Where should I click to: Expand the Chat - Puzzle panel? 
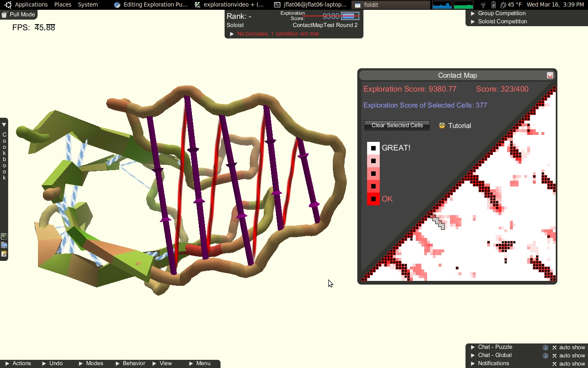pyautogui.click(x=473, y=347)
